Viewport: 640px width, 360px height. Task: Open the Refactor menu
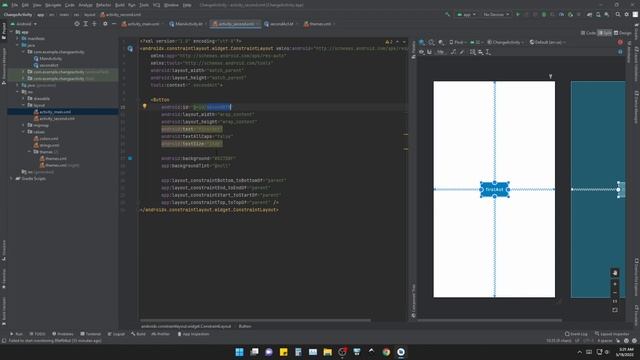(x=103, y=5)
